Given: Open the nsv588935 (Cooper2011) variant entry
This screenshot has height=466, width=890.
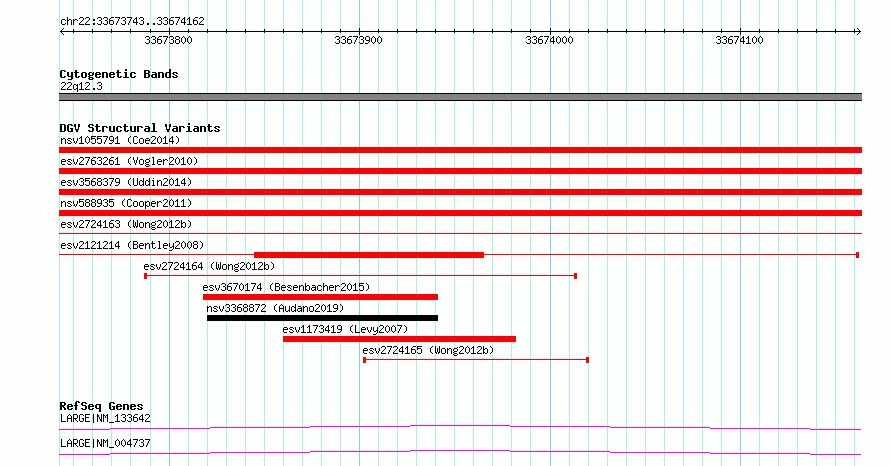Looking at the screenshot, I should [x=126, y=203].
